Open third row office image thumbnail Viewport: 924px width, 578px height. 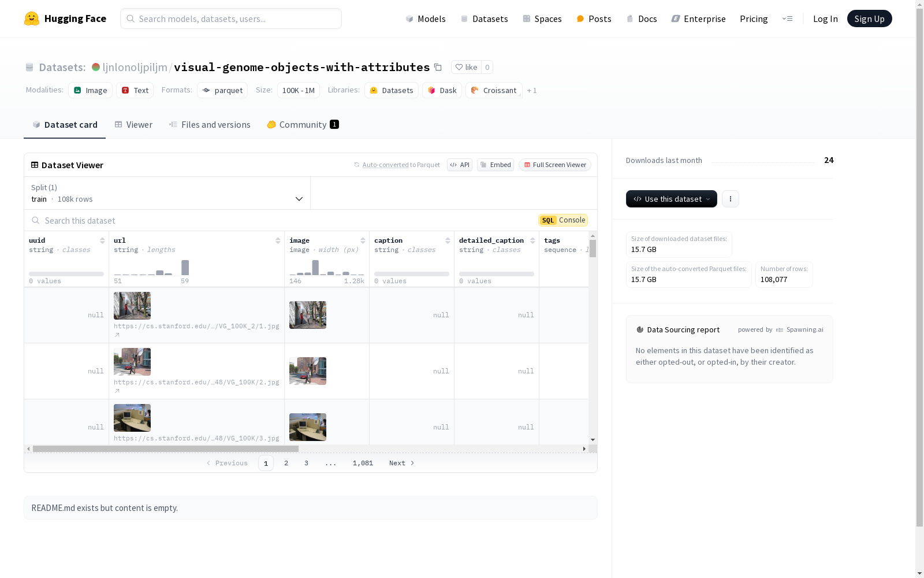click(308, 427)
